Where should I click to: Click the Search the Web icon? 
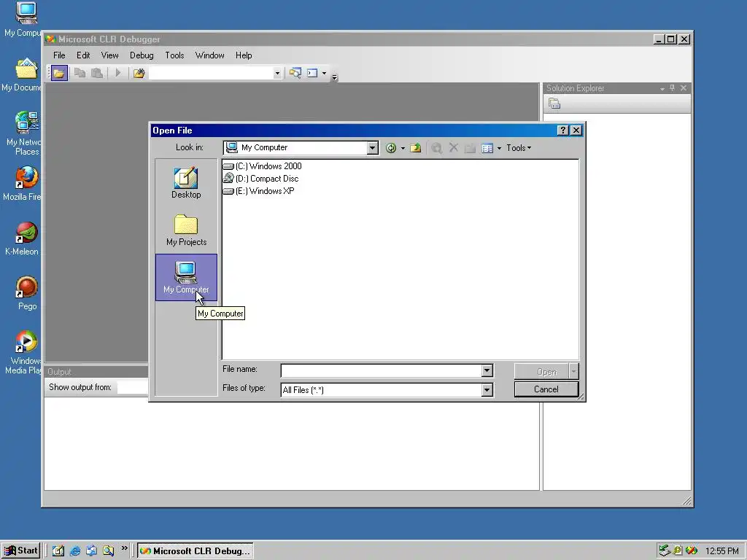436,148
